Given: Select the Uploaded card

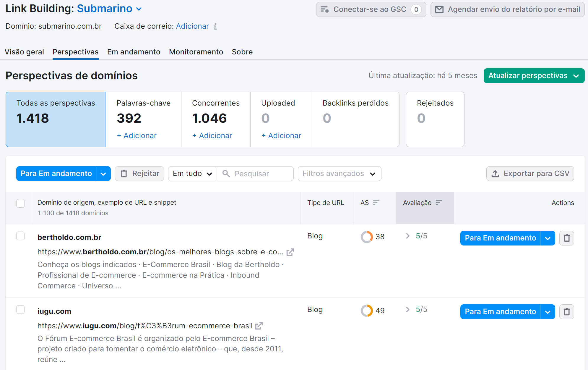Looking at the screenshot, I should point(281,119).
